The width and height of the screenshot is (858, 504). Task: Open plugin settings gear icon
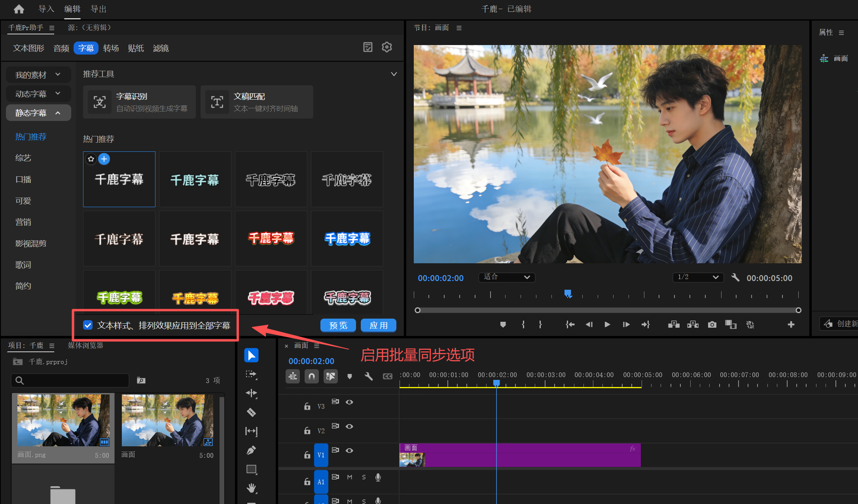[x=386, y=47]
